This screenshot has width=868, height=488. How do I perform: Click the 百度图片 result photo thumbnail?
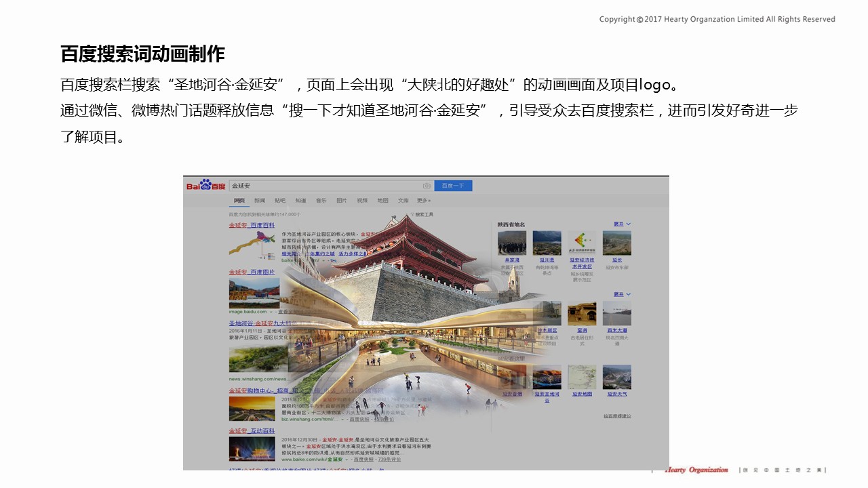coord(254,293)
